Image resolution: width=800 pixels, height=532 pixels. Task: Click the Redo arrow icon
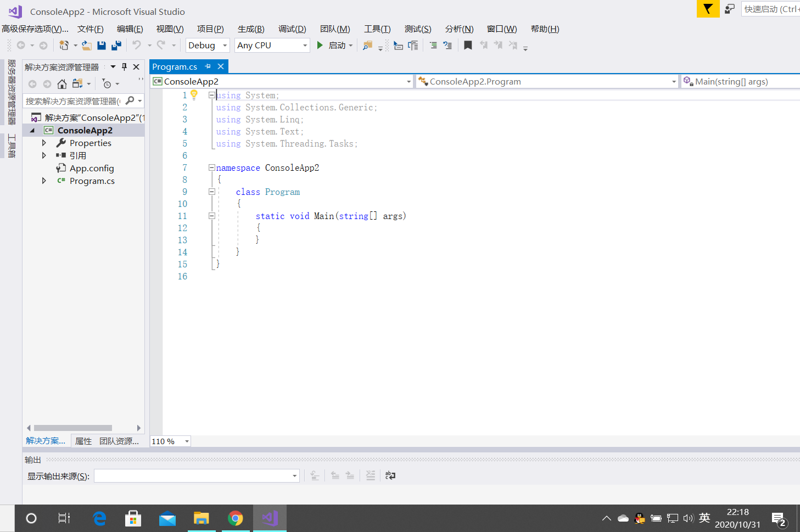coord(161,45)
